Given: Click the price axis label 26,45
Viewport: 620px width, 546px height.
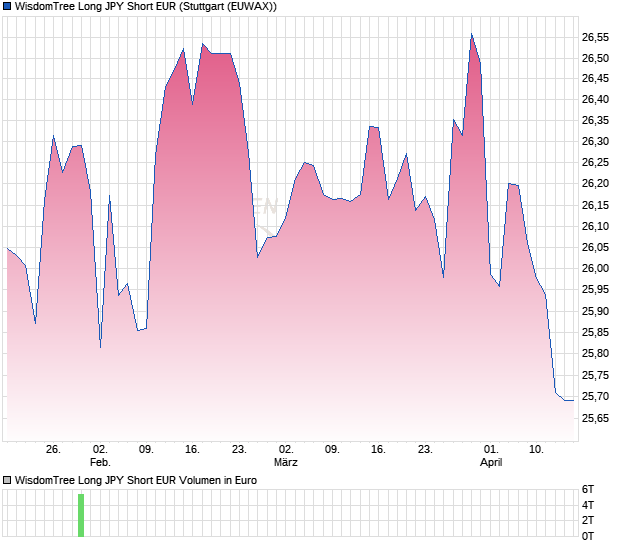Looking at the screenshot, I should [x=595, y=78].
